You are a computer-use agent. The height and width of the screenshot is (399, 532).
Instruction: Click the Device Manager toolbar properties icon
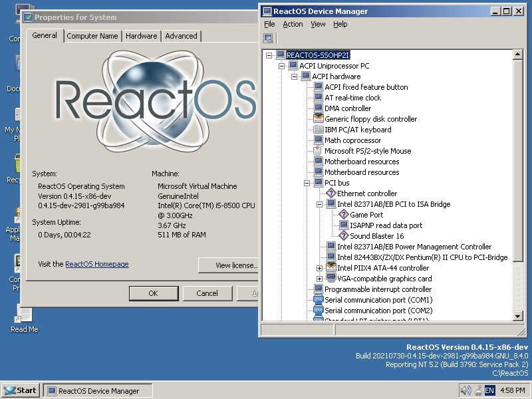[x=269, y=39]
